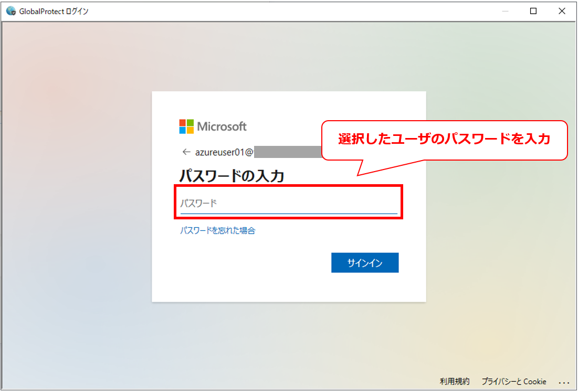
Task: Maximize the GlobalProtect login window
Action: point(533,12)
